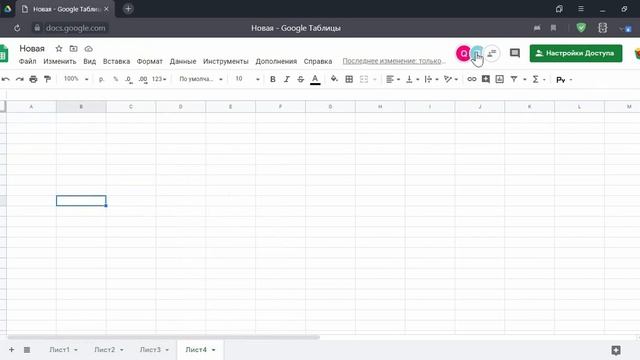640x360 pixels.
Task: Open the Данные menu
Action: pos(183,61)
